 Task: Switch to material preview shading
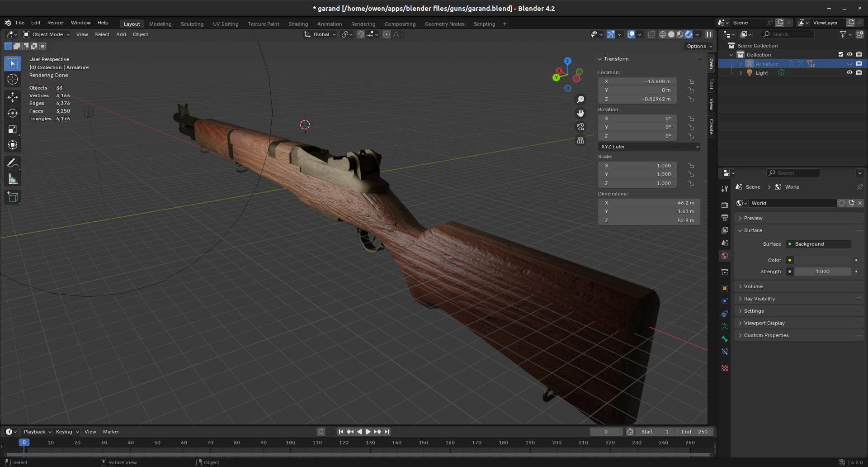click(680, 34)
